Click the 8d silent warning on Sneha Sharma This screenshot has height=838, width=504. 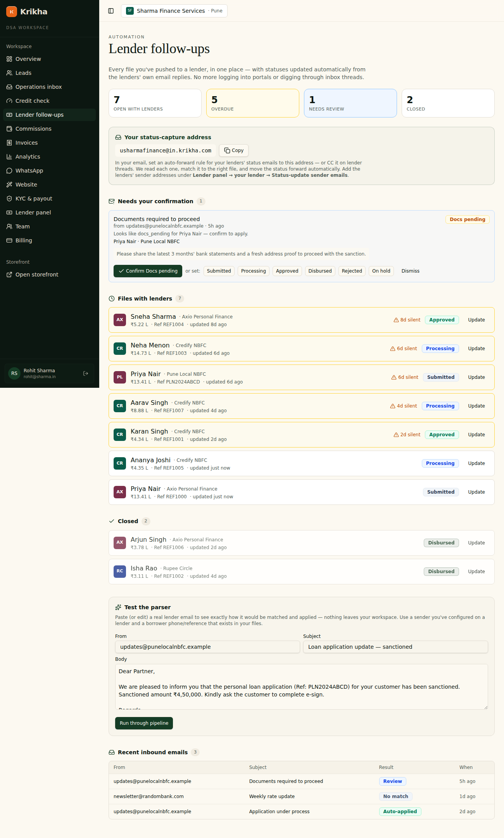407,320
